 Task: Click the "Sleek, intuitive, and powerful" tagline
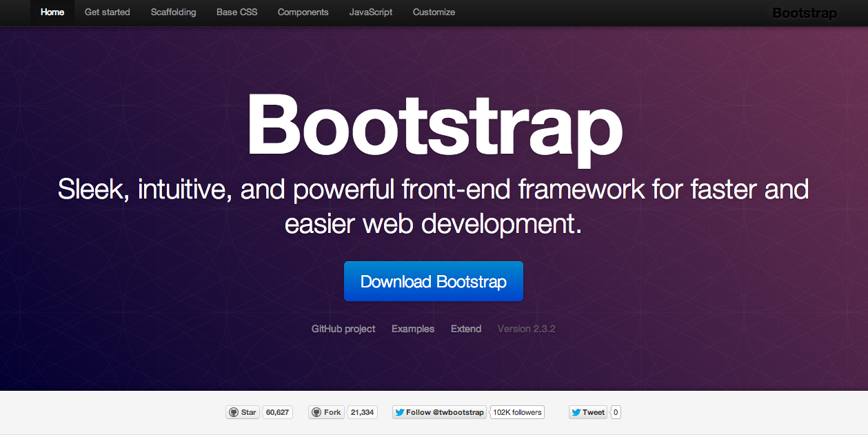(x=434, y=206)
